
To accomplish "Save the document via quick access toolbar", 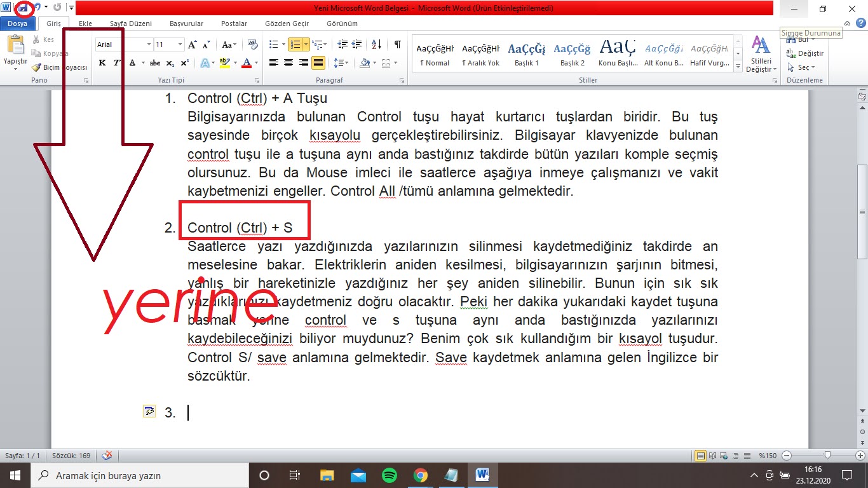I will pyautogui.click(x=24, y=8).
